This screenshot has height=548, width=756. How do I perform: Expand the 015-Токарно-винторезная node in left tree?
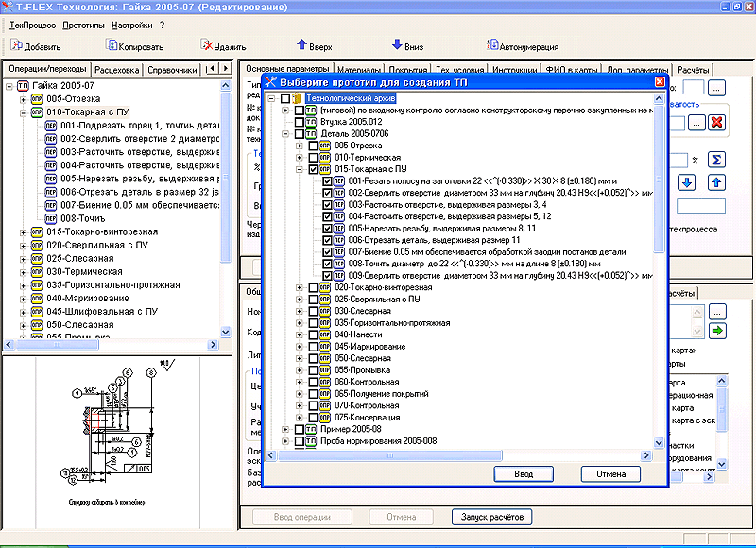tap(23, 231)
